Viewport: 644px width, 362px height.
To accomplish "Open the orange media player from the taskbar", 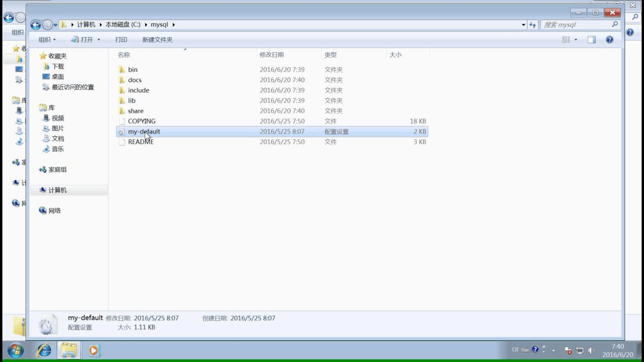I will click(x=93, y=350).
